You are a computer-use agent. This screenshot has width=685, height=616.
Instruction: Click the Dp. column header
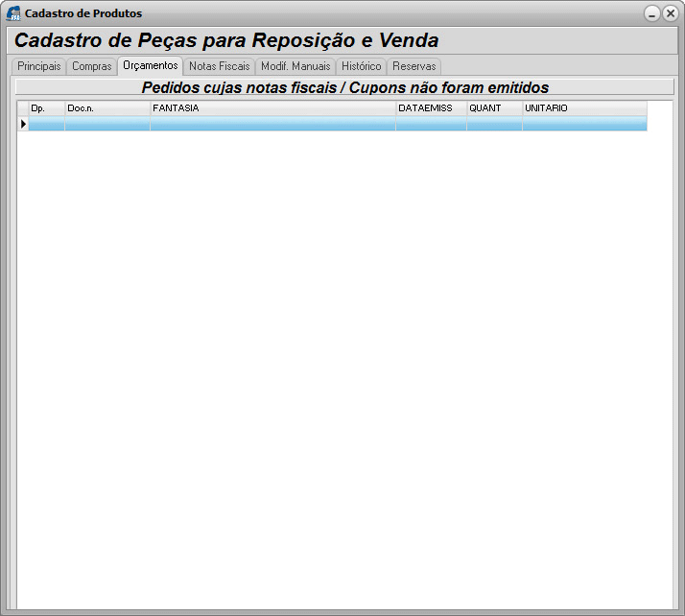pyautogui.click(x=47, y=108)
